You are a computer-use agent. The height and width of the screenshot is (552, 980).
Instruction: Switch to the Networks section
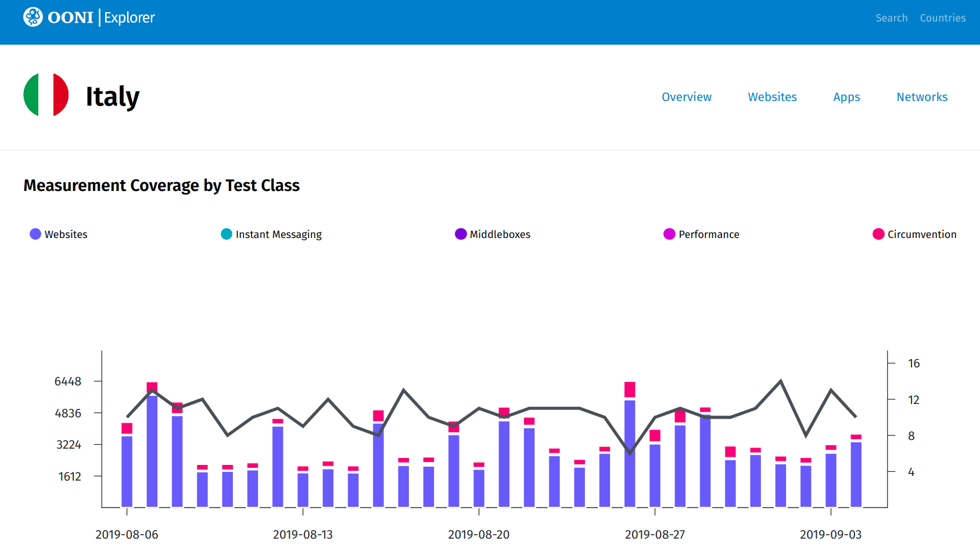pos(922,97)
